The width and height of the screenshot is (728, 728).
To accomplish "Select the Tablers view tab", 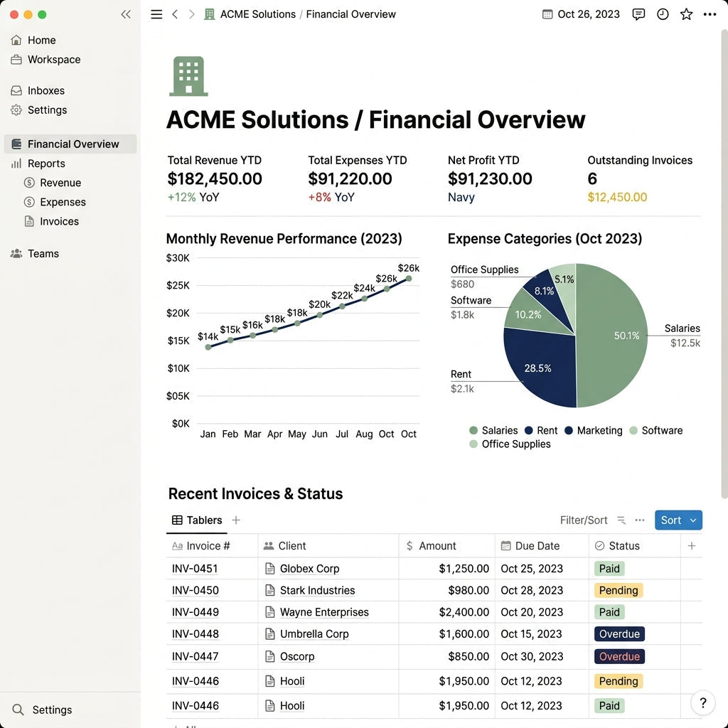I will coord(197,520).
